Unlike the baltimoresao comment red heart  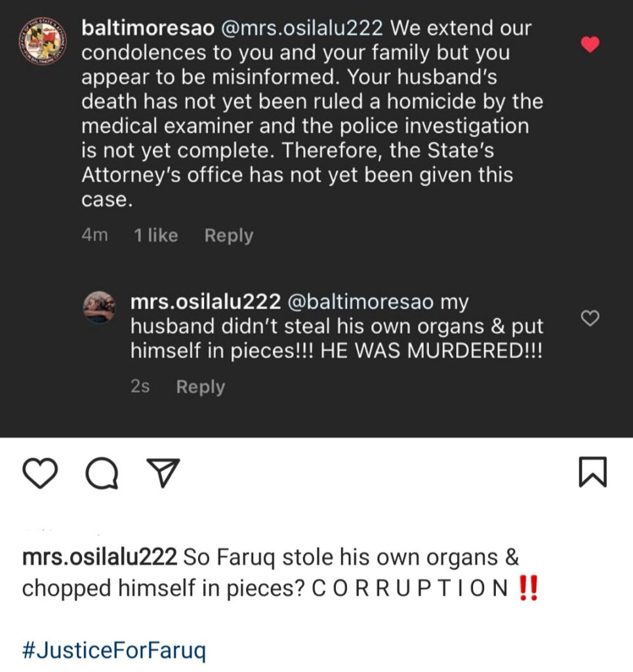click(x=590, y=45)
